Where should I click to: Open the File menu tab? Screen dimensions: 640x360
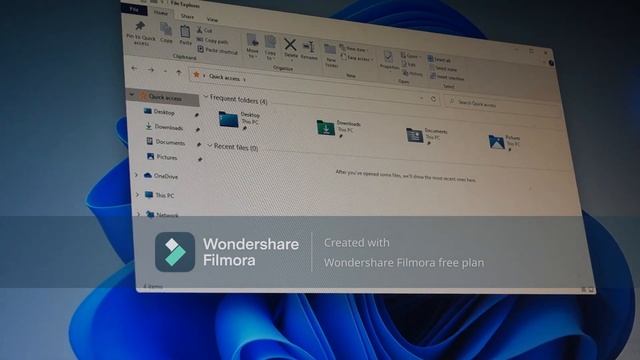134,9
